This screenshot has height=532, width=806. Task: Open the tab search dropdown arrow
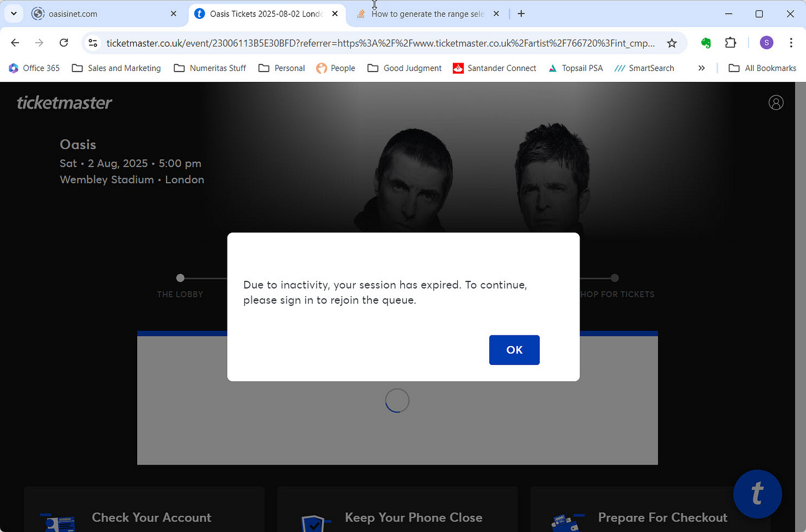coord(14,13)
